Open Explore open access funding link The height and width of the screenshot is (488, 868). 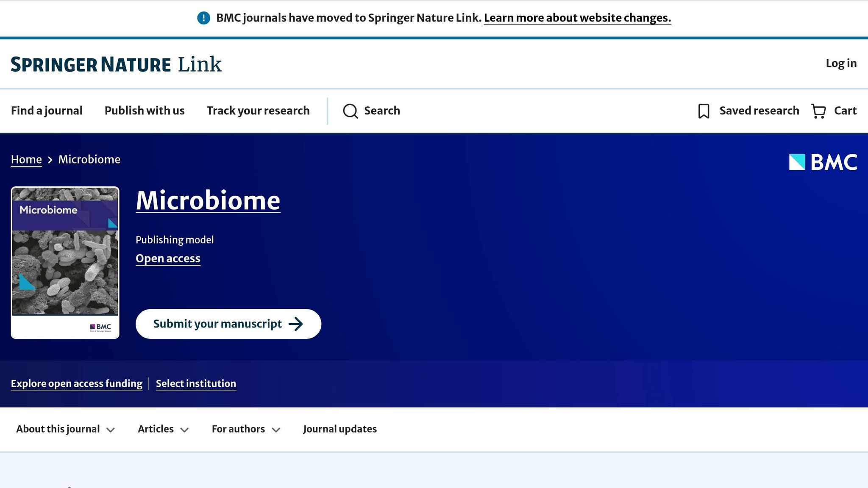(77, 383)
